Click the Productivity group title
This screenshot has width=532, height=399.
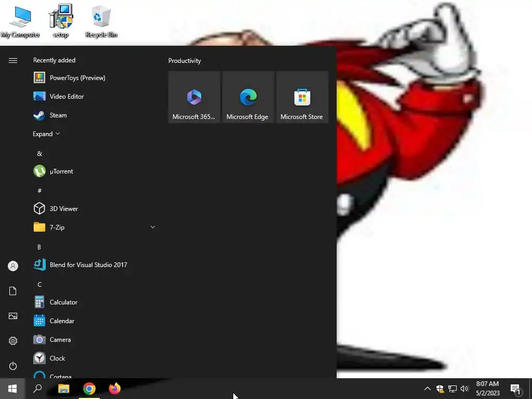pyautogui.click(x=184, y=61)
